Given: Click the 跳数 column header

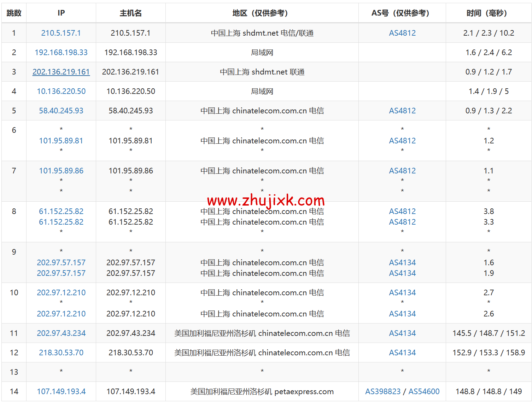Looking at the screenshot, I should tap(14, 13).
